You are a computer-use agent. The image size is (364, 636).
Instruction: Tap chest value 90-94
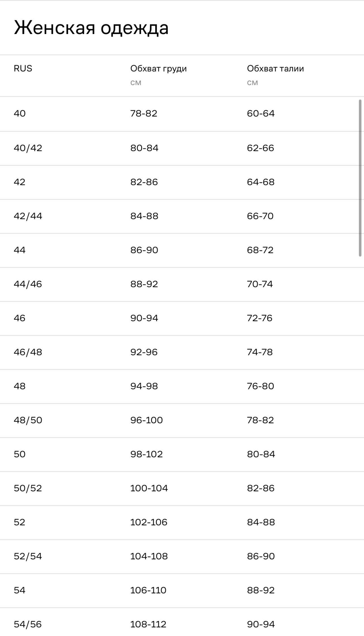point(144,318)
